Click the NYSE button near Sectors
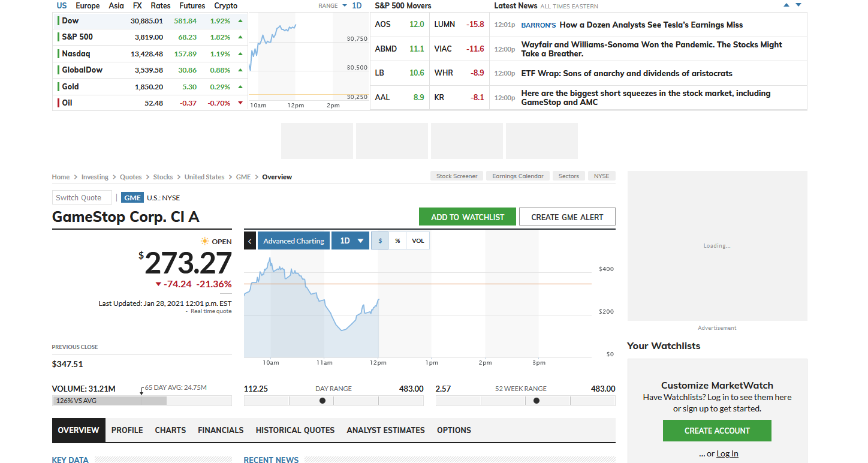The width and height of the screenshot is (868, 463). coord(601,176)
